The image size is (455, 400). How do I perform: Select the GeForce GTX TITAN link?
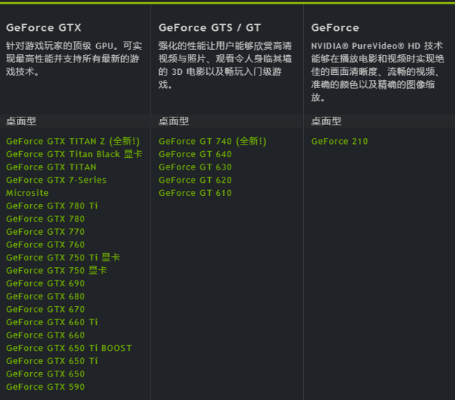[x=51, y=167]
